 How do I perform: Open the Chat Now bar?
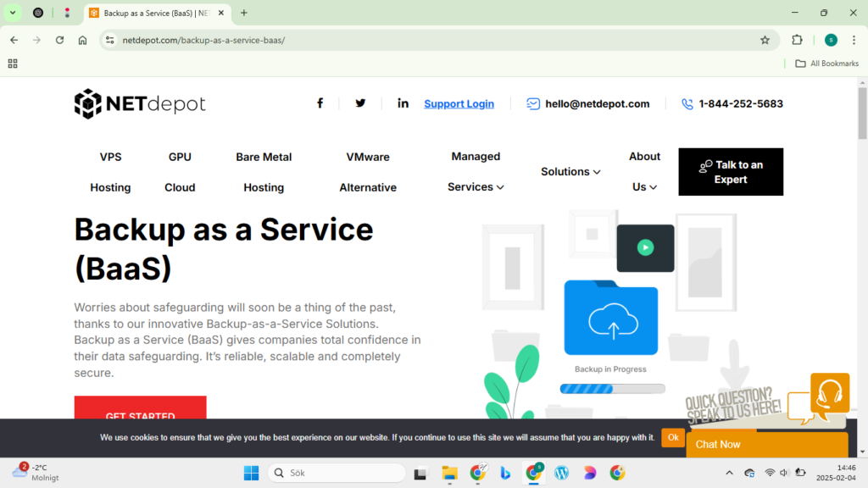(766, 444)
